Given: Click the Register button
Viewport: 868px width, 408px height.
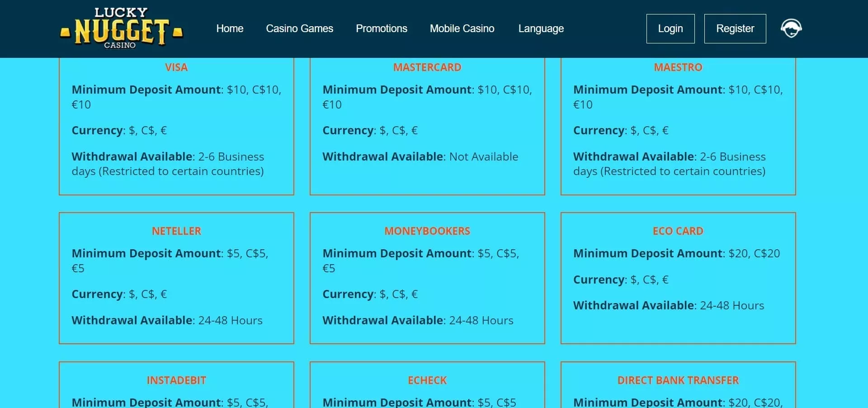Looking at the screenshot, I should pyautogui.click(x=735, y=28).
